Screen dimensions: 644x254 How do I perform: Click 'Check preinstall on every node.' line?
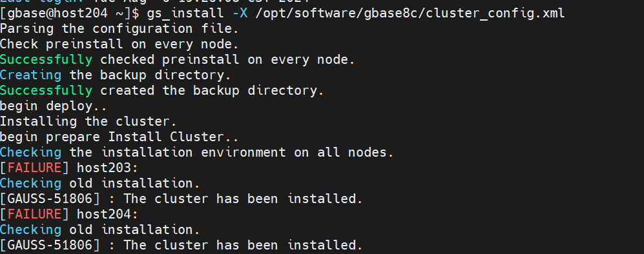coord(119,44)
